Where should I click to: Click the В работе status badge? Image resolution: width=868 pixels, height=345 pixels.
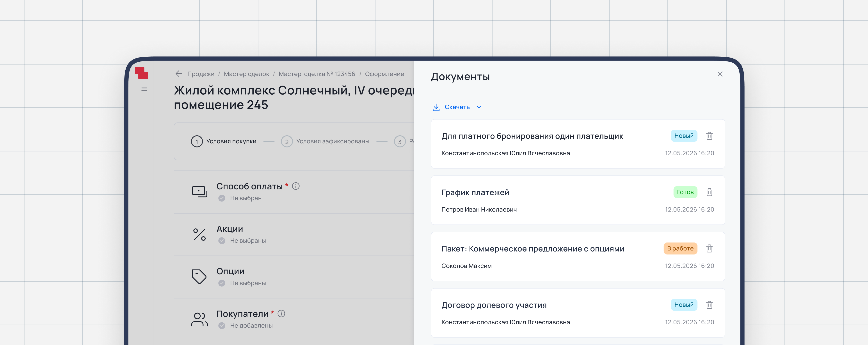pos(680,249)
